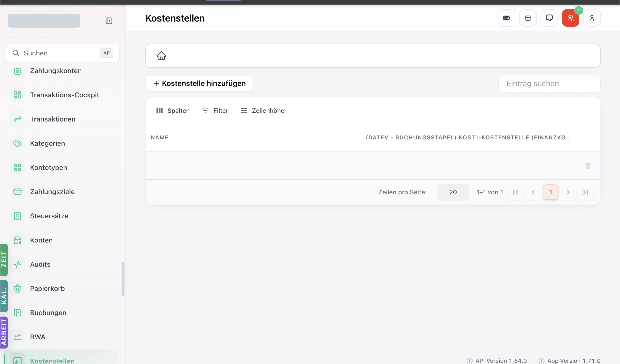The width and height of the screenshot is (620, 364).
Task: Click the sidebar scrollbar thumb
Action: tap(123, 279)
